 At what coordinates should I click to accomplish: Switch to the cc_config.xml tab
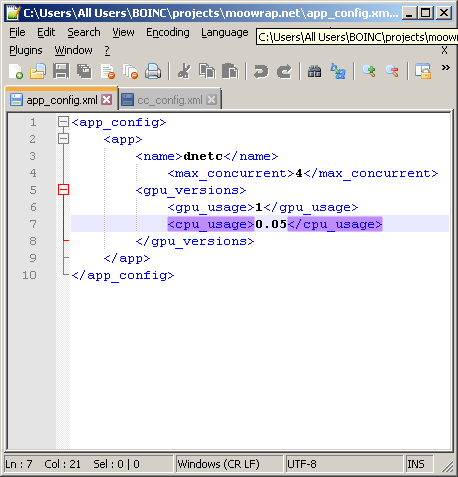170,100
